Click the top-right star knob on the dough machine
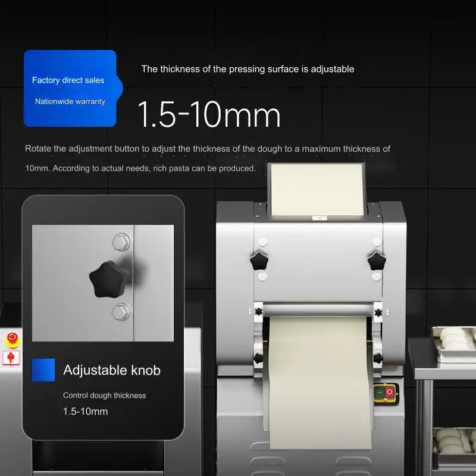The width and height of the screenshot is (476, 476). coord(377,261)
